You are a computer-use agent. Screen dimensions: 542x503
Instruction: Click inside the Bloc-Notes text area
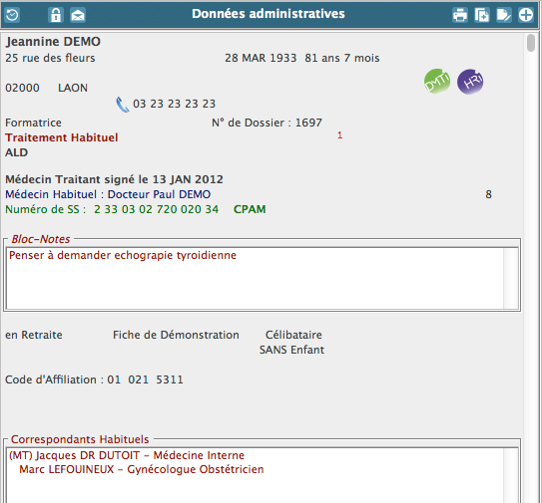pyautogui.click(x=255, y=278)
